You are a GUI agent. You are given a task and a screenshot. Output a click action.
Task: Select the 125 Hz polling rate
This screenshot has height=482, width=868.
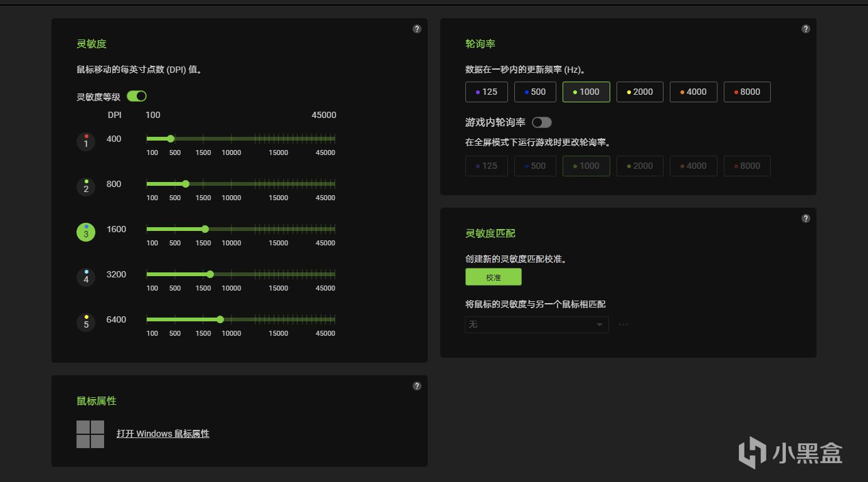click(486, 92)
